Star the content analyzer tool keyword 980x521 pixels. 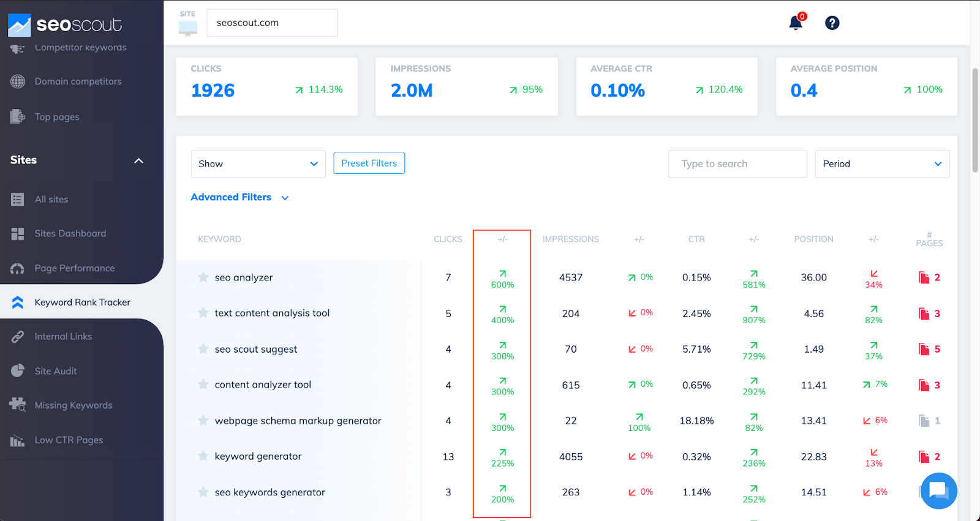(x=203, y=384)
